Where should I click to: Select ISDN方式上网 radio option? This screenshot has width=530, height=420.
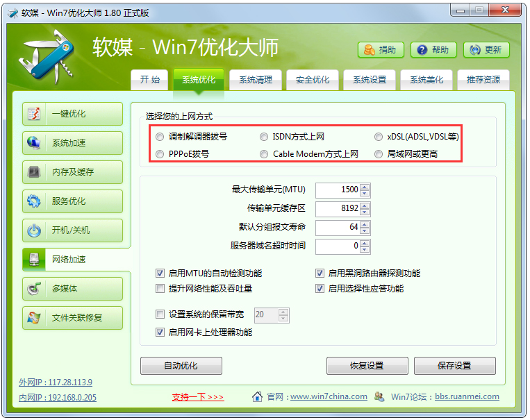264,137
